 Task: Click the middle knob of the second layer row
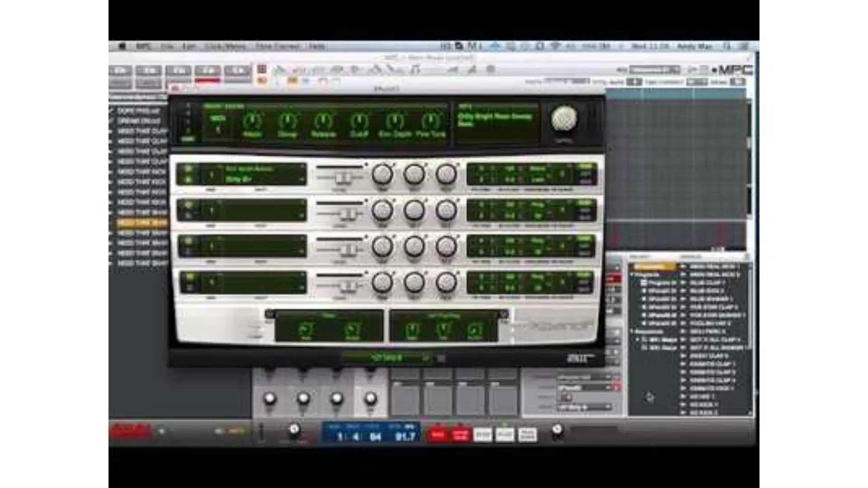coord(414,211)
